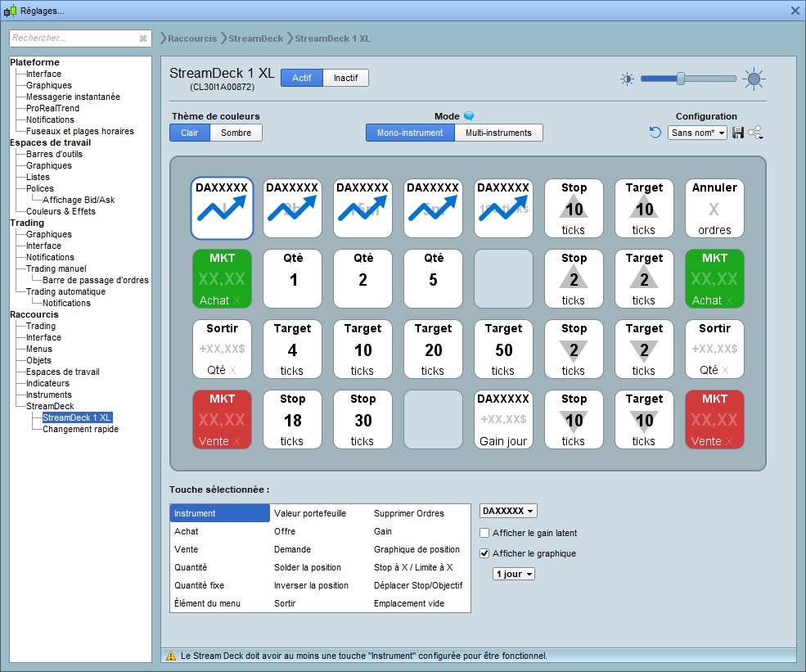The width and height of the screenshot is (806, 672).
Task: Choose the Sombre color theme
Action: [x=236, y=133]
